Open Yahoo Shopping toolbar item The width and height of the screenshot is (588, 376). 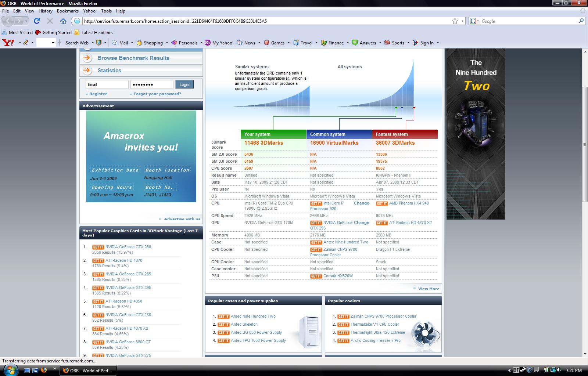click(150, 43)
